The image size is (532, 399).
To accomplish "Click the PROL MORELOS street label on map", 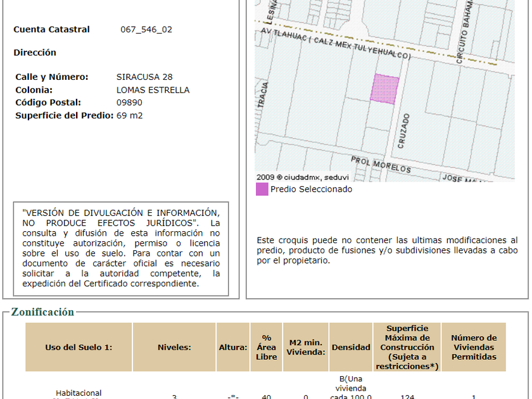I will [381, 165].
